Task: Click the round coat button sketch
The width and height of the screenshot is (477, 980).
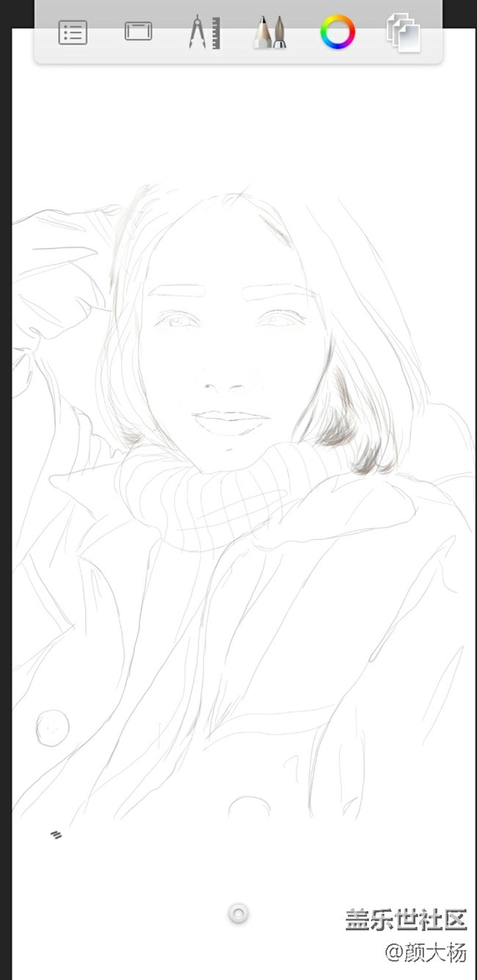Action: tap(53, 727)
